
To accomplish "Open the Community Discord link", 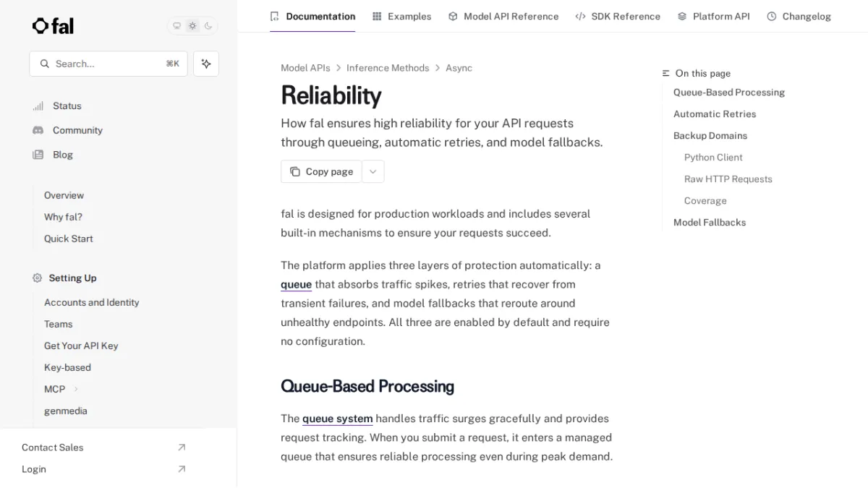I will tap(77, 130).
